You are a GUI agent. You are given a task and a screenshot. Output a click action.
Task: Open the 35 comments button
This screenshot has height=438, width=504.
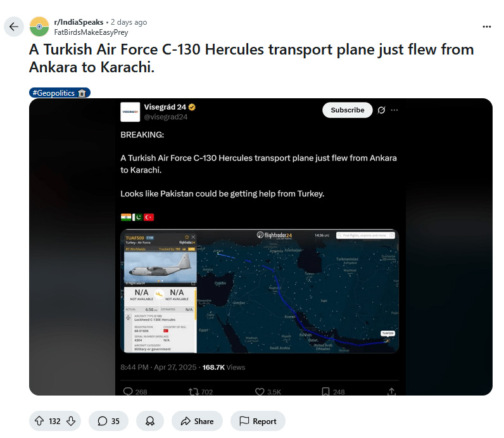point(108,421)
